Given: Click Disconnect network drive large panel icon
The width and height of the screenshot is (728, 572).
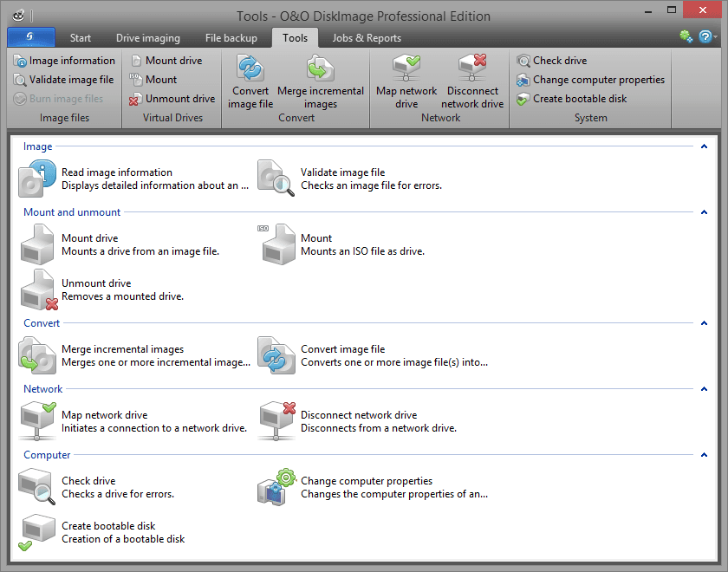Looking at the screenshot, I should [277, 421].
